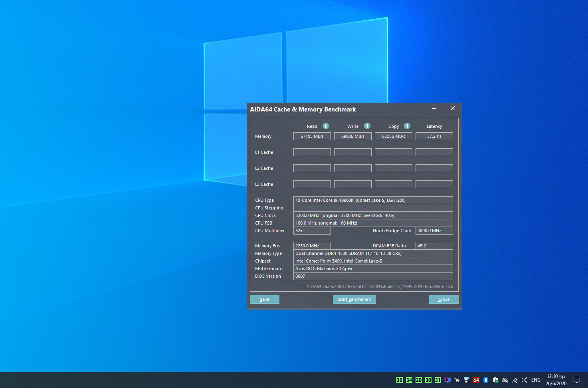Click the CPU Multiplier value 52x
Image resolution: width=588 pixels, height=388 pixels.
pos(312,231)
